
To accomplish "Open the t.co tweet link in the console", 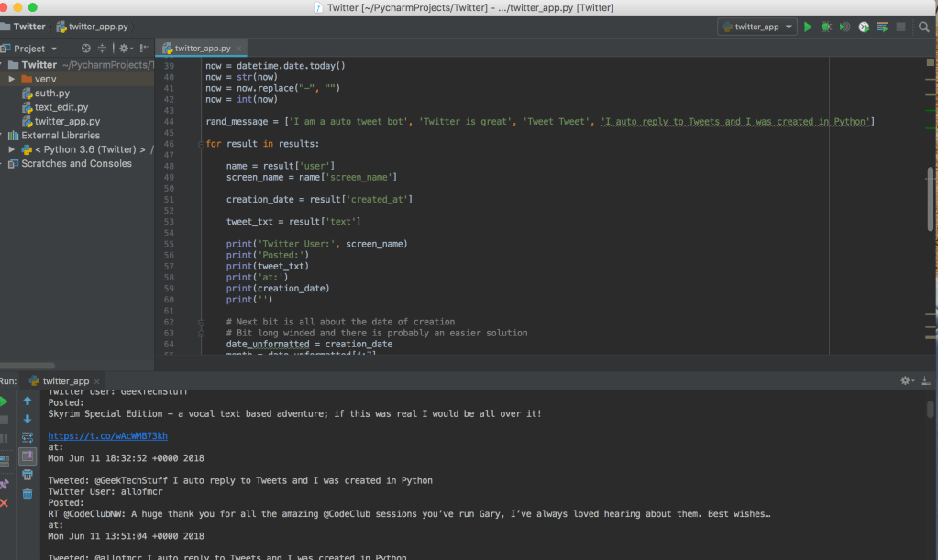I will click(107, 435).
